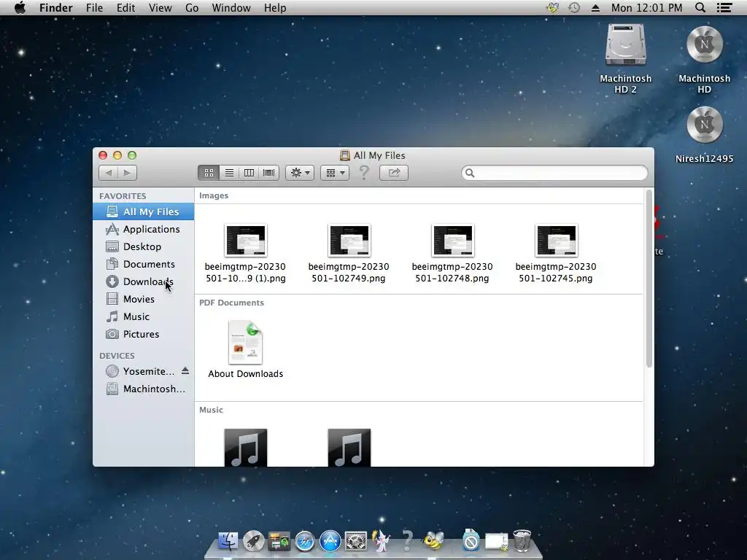The height and width of the screenshot is (560, 747).
Task: Select beeimgtmp-20230501-102745.png file
Action: tap(556, 253)
